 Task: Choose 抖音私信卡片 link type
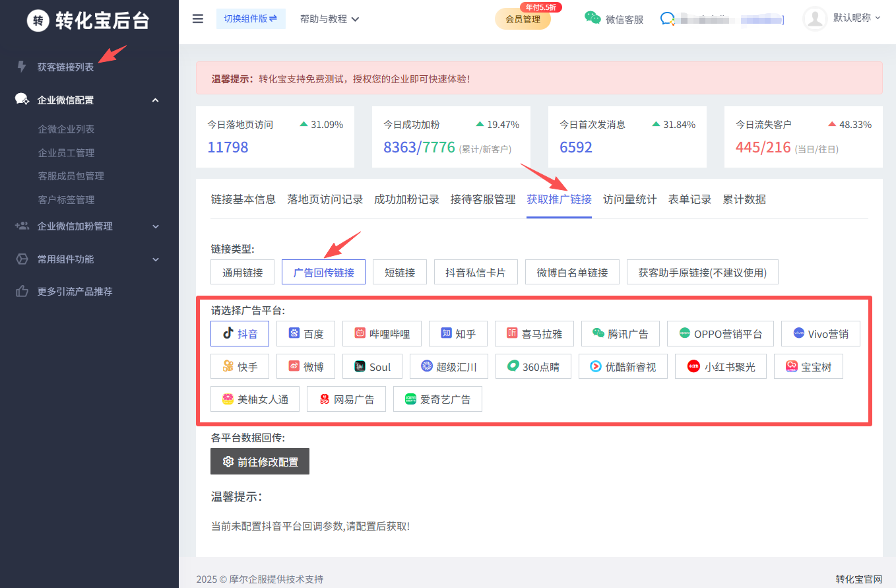click(475, 272)
